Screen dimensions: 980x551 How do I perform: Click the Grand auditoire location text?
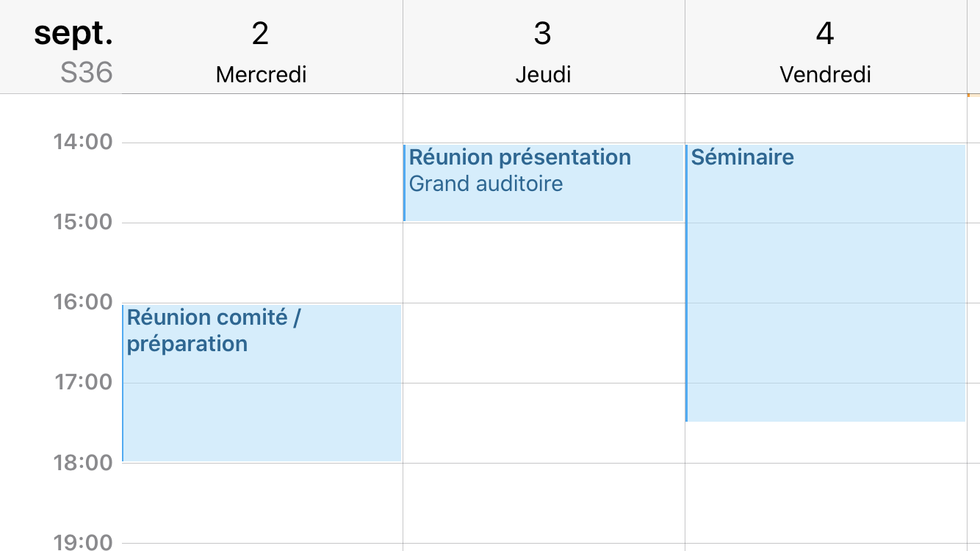coord(486,184)
